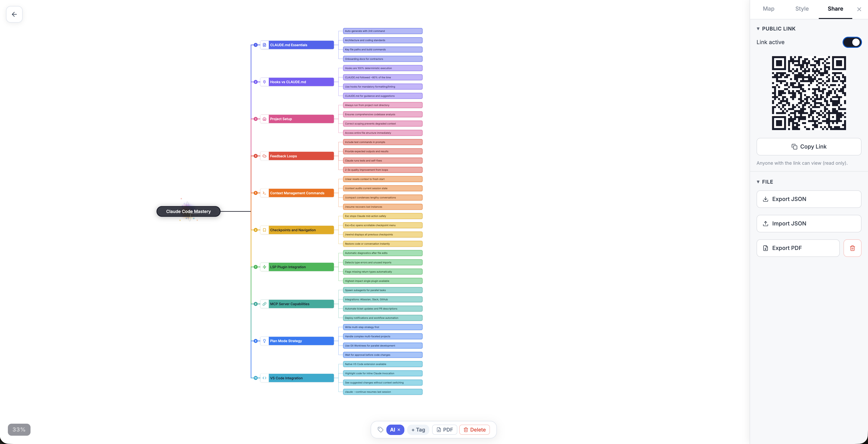
Task: Switch to the Map tab
Action: (x=768, y=9)
